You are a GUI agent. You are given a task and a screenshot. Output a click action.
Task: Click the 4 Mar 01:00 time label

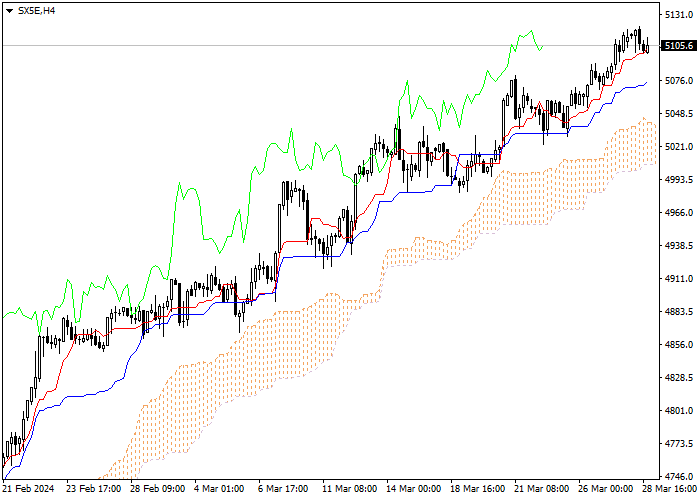(220, 489)
